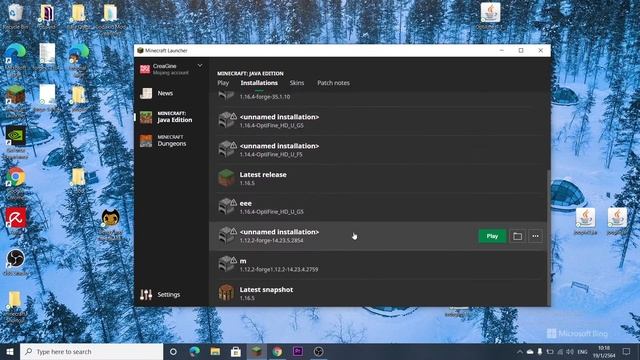Open Adobe Premiere Pro from the taskbar
The image size is (640, 360).
click(298, 351)
